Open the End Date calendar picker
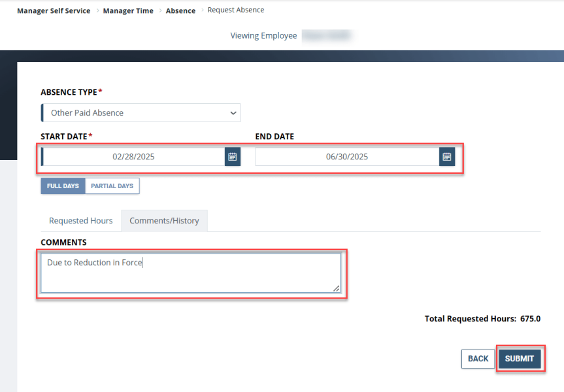564x392 pixels. [447, 157]
